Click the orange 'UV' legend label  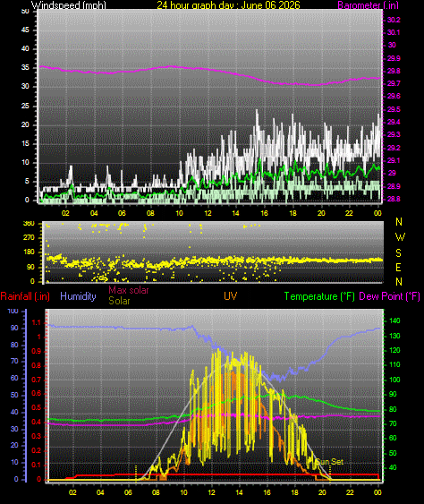tap(230, 296)
